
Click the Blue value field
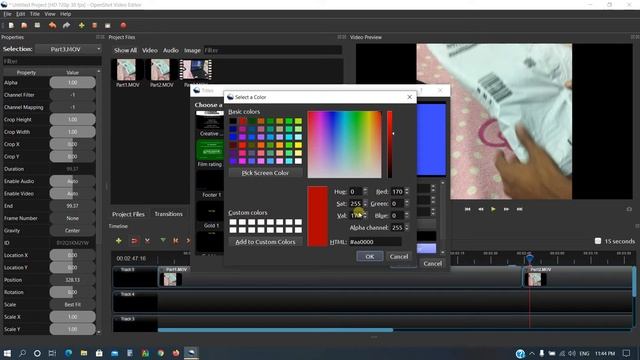399,215
